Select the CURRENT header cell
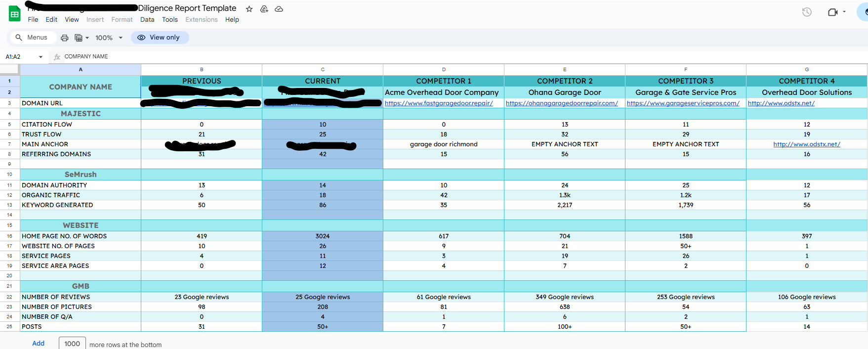This screenshot has height=349, width=868. coord(323,81)
